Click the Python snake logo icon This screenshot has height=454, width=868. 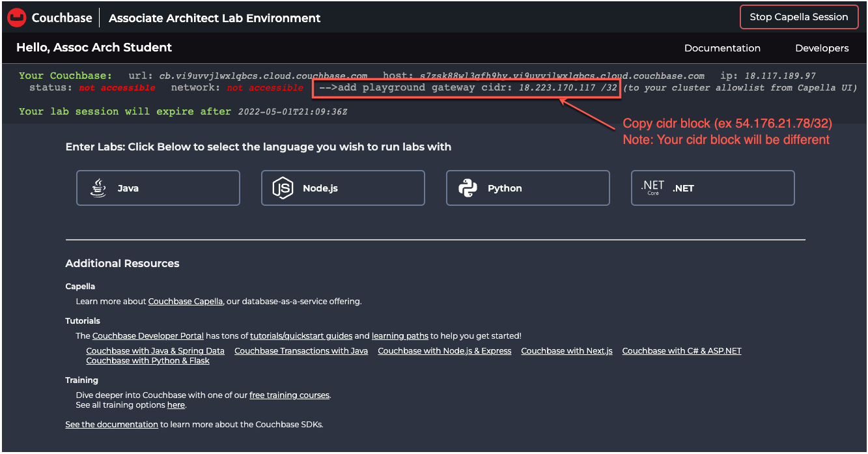click(x=468, y=188)
